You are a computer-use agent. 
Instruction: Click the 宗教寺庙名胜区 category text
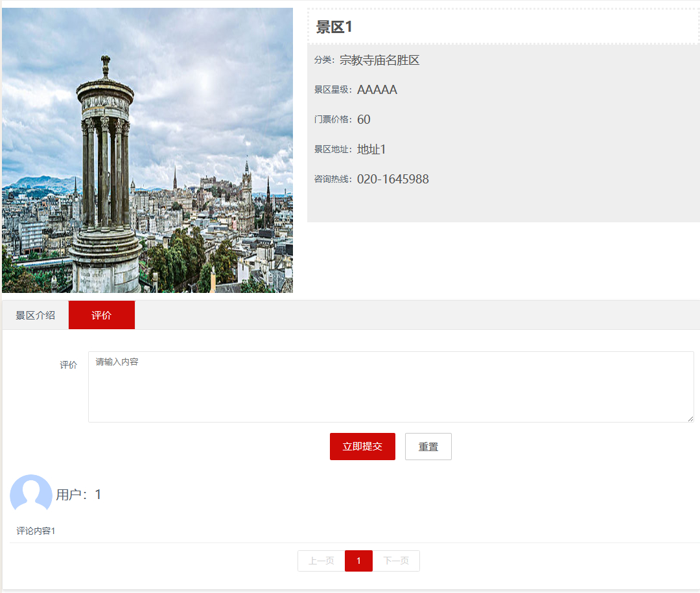coord(379,60)
